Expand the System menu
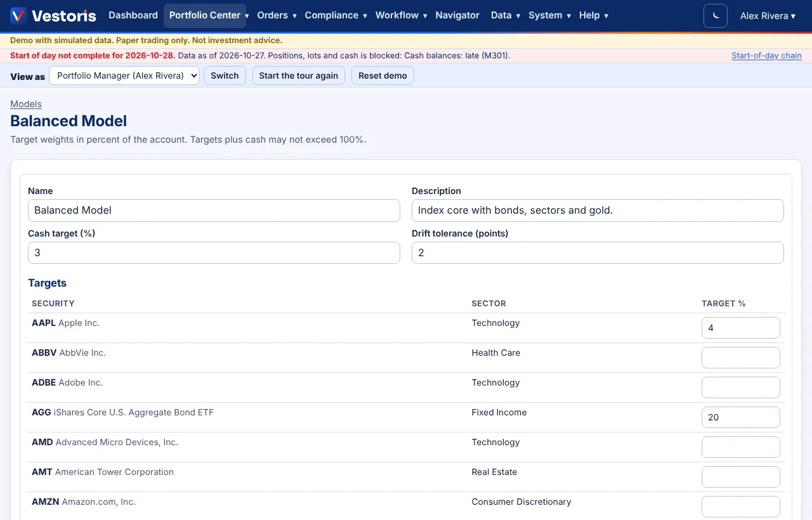Image resolution: width=812 pixels, height=520 pixels. (549, 15)
